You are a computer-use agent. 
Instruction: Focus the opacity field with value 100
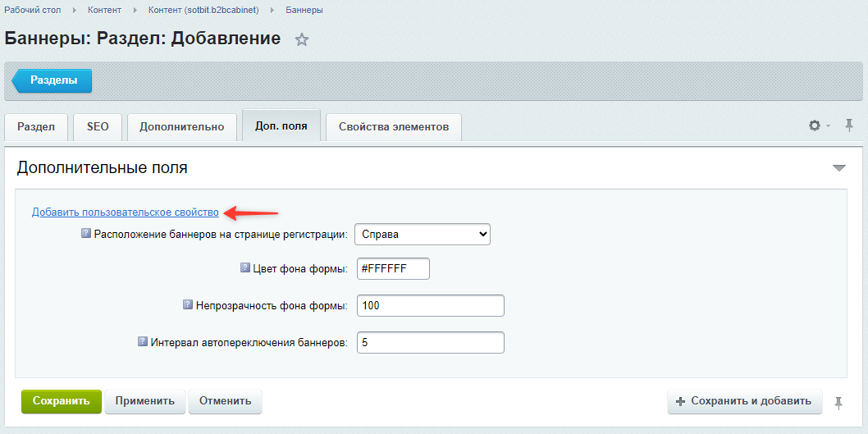tap(431, 305)
